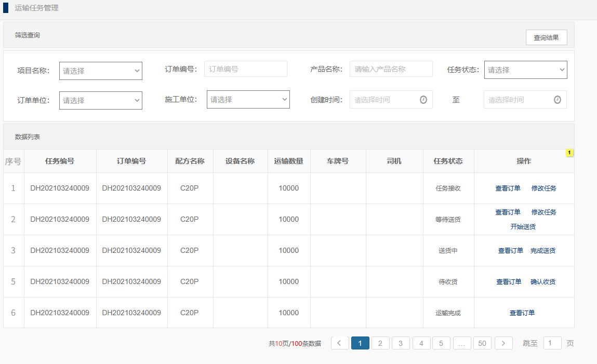Click the 订单编号 input field

pyautogui.click(x=245, y=69)
